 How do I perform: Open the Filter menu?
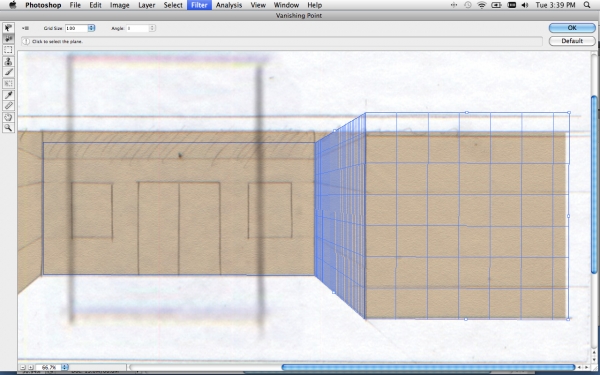[x=199, y=5]
